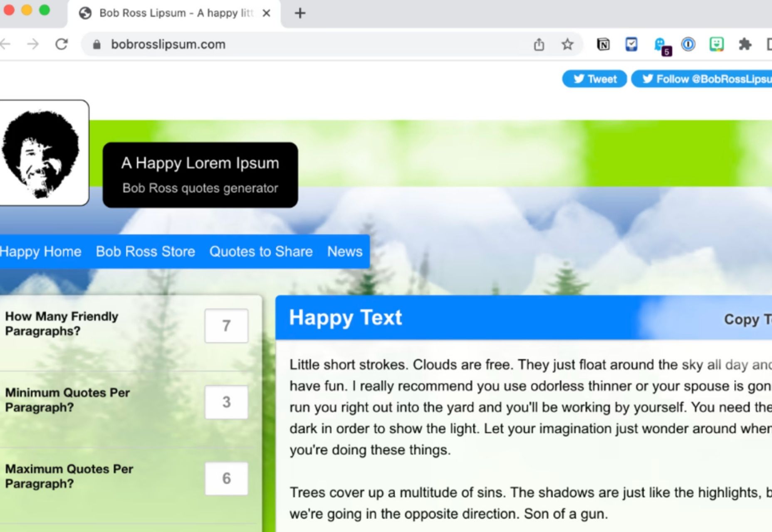Viewport: 772px width, 532px height.
Task: Click the 'How Many Friendly Paragraphs?' label
Action: (x=62, y=324)
